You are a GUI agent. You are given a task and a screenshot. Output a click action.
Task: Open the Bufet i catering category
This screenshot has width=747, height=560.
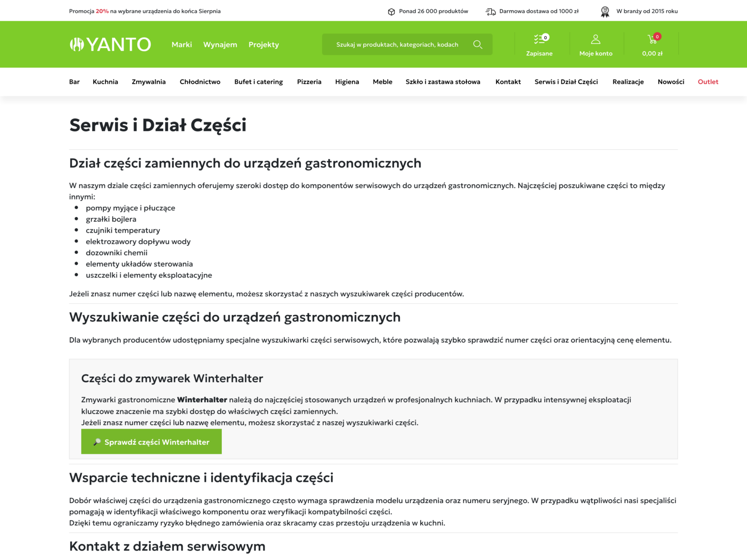pos(259,82)
